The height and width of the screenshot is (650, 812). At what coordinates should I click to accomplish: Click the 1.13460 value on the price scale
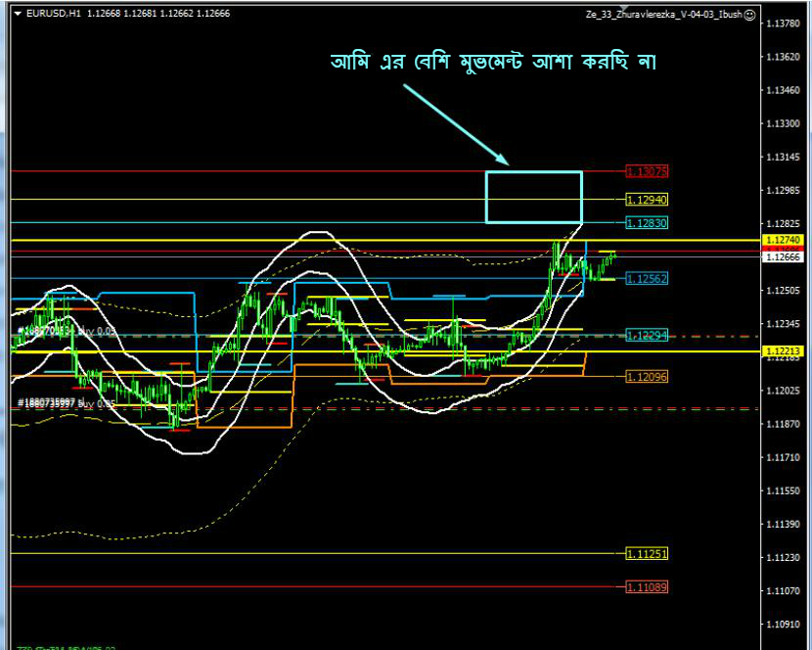tap(783, 90)
